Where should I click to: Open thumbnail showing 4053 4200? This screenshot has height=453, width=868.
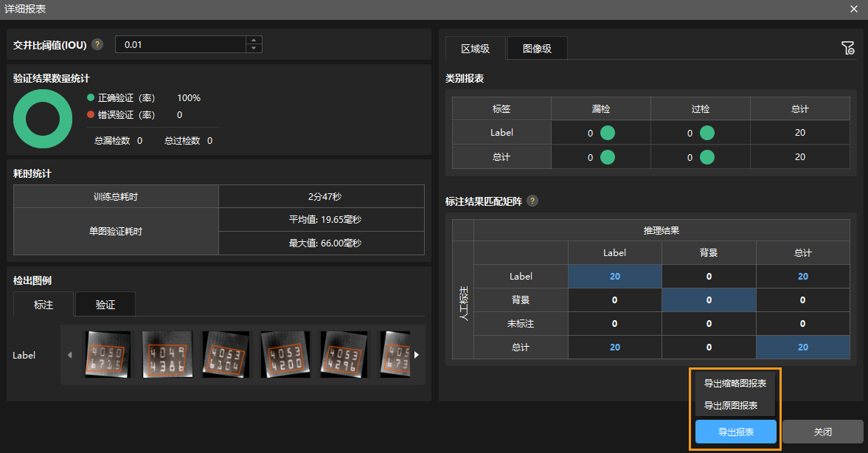(x=285, y=355)
